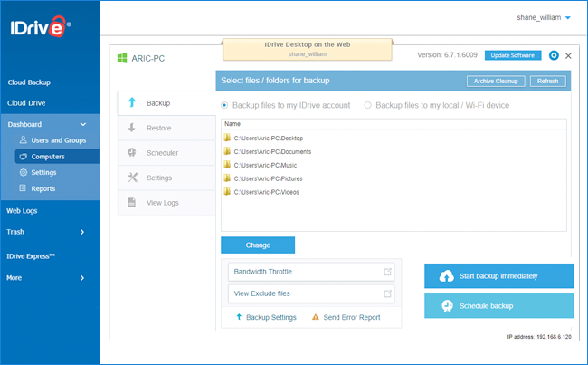Click the Bandwidth Throttle field

coord(311,272)
